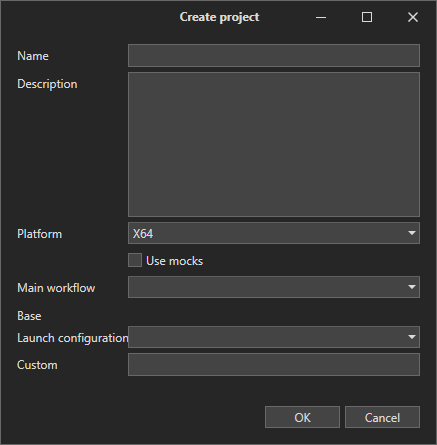Click the Description label

(47, 84)
